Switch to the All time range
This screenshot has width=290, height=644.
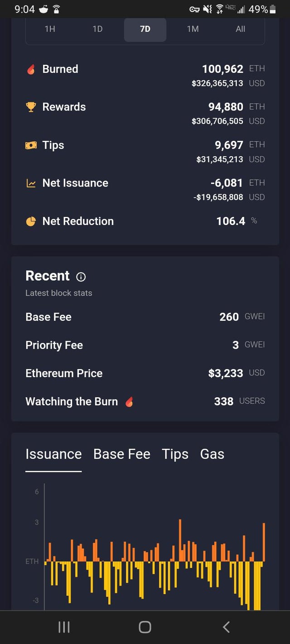(x=240, y=29)
